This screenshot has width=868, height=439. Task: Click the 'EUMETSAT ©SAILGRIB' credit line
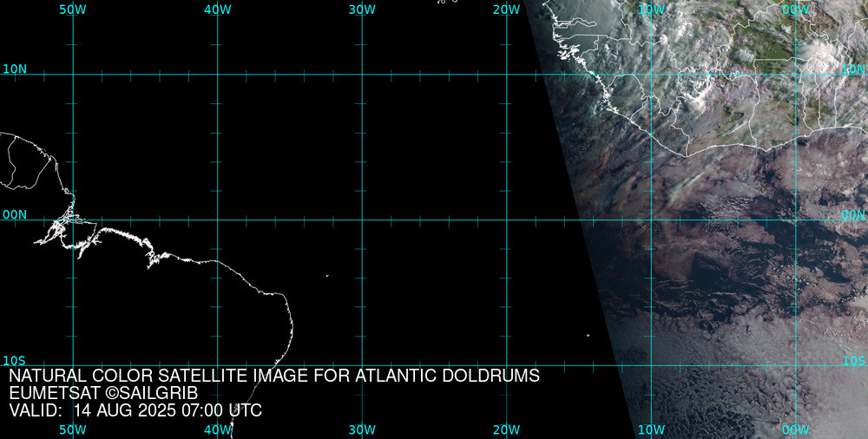(x=103, y=394)
